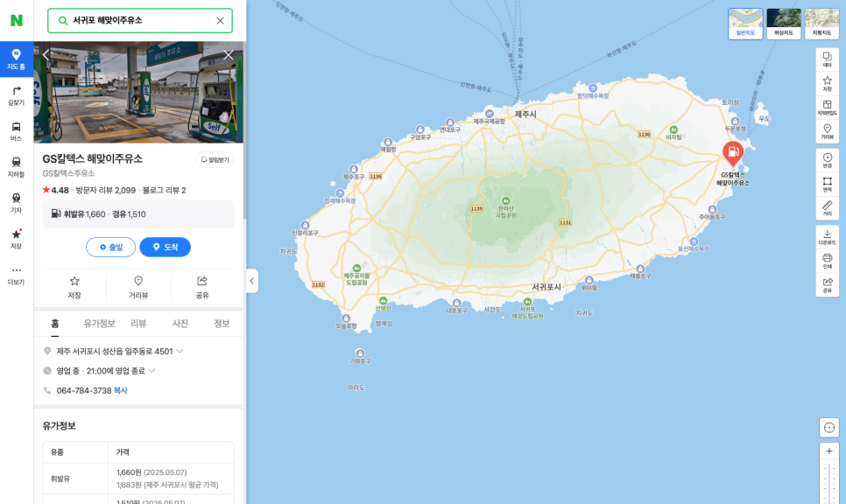Click 마라도 island label
The width and height of the screenshot is (846, 504).
coord(356,388)
